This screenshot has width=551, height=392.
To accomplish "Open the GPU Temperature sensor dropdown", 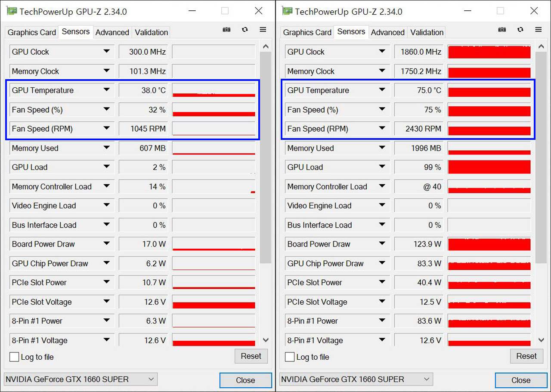I will (x=107, y=90).
